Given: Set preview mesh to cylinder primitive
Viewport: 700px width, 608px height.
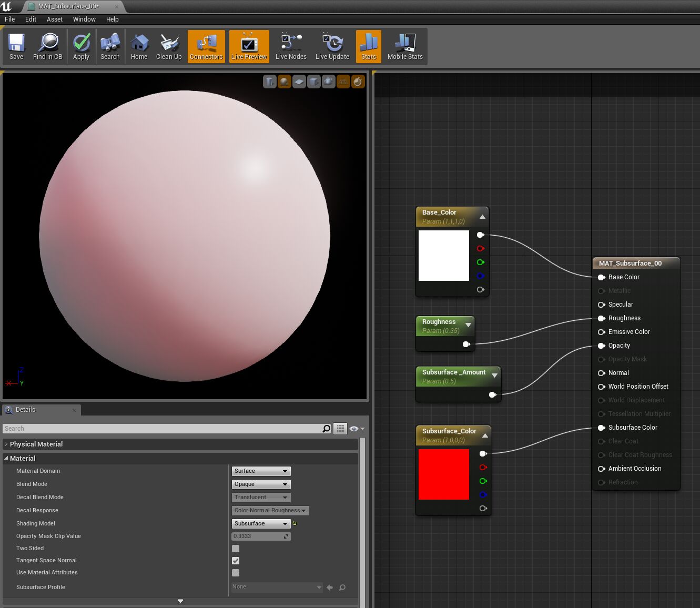Looking at the screenshot, I should (270, 82).
